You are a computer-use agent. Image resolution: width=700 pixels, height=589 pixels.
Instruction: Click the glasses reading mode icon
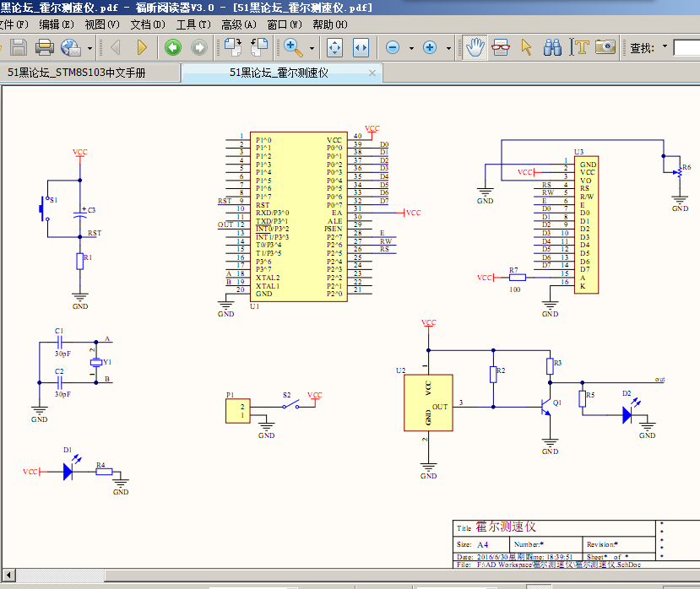pos(502,47)
